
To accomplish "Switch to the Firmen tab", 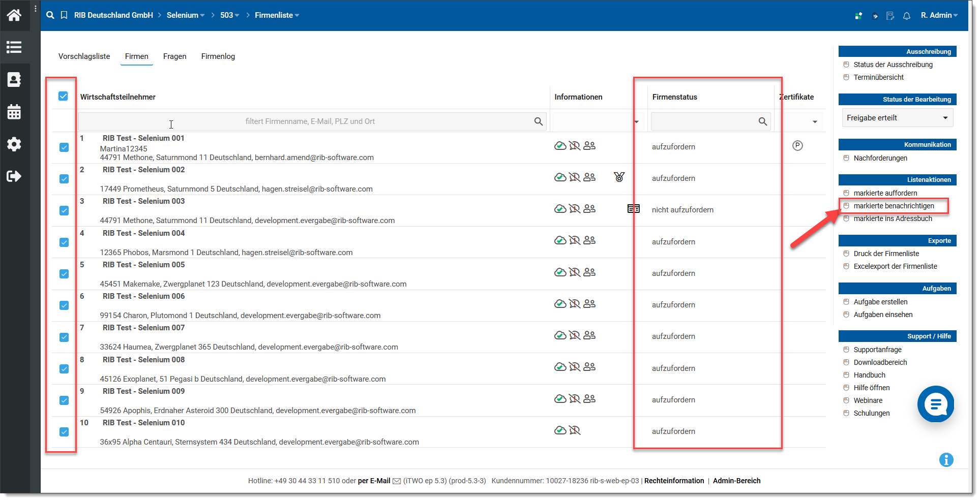I will point(137,56).
